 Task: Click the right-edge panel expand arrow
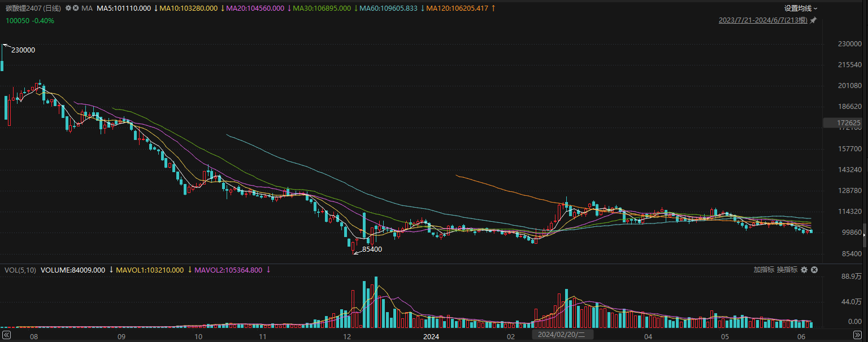(x=864, y=235)
